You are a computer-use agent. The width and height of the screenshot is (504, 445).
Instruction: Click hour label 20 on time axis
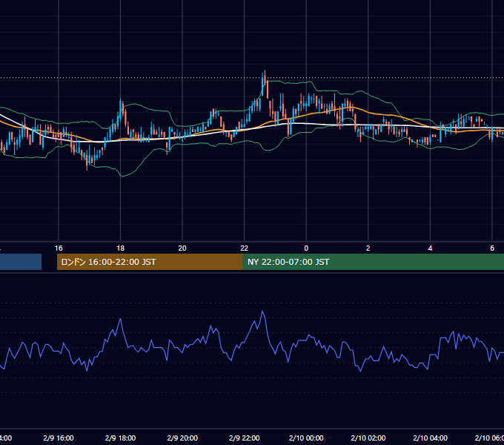click(182, 248)
